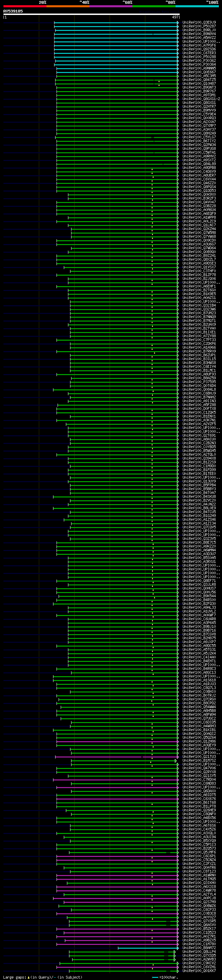Open hit UniRef100_A5AVZ2

(x=199, y=38)
